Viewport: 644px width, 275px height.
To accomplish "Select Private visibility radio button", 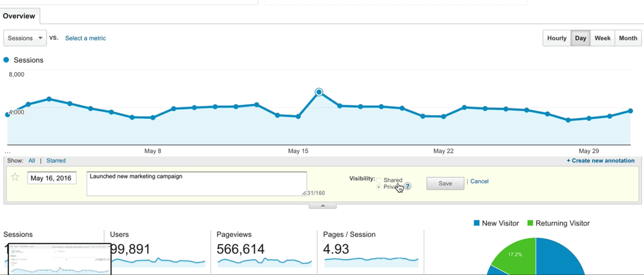I will tap(379, 187).
